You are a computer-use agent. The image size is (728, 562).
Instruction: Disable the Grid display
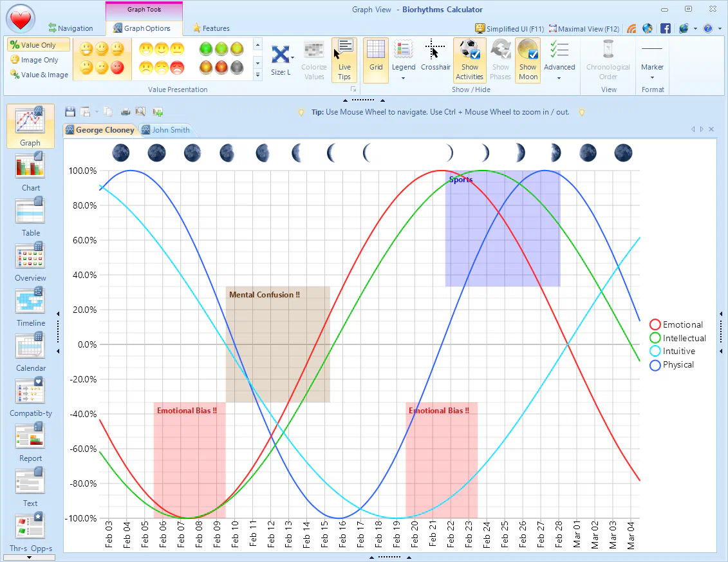tap(375, 58)
